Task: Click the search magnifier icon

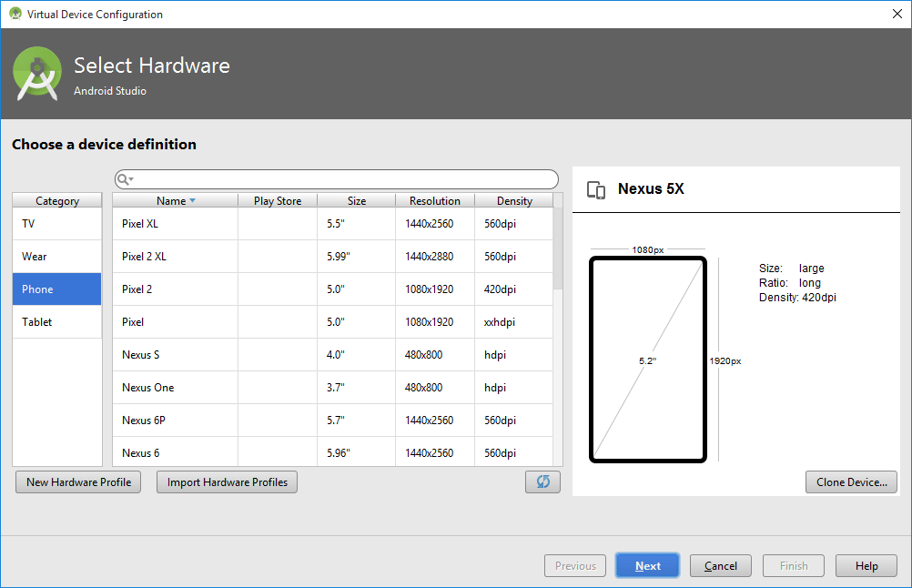Action: click(x=123, y=179)
